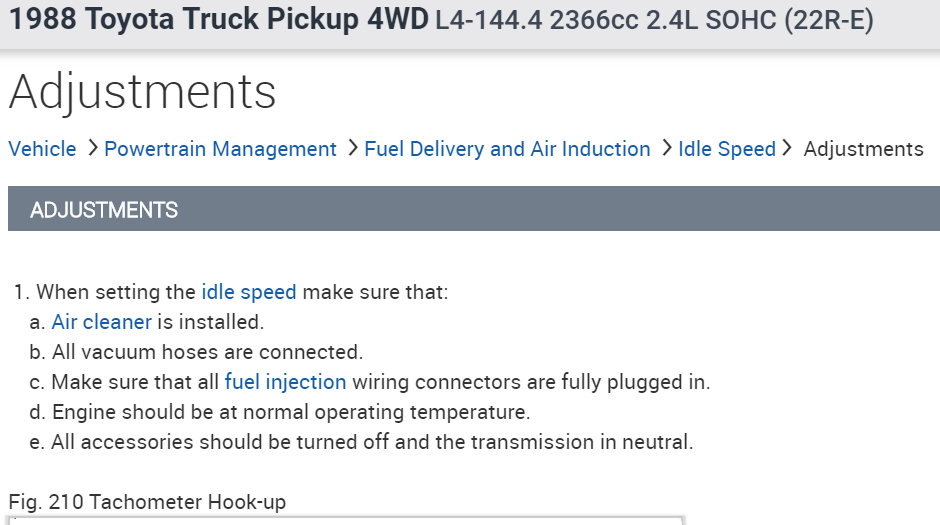Click the tachometer figure image below the caption
Screen dimensions: 940x525
pos(345,520)
